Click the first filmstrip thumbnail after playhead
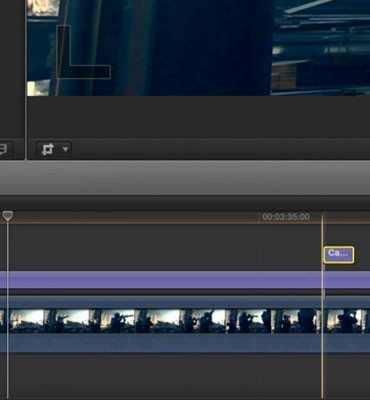Screen dimensions: 370x400 click(x=27, y=321)
